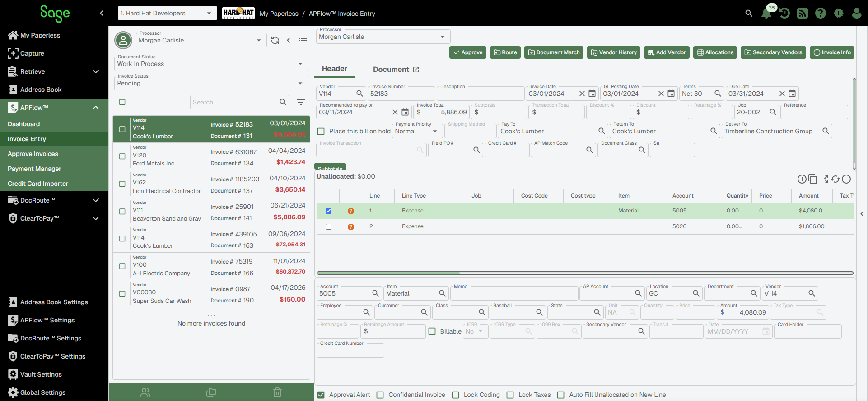868x401 pixels.
Task: Open Document Status dropdown
Action: tap(211, 64)
